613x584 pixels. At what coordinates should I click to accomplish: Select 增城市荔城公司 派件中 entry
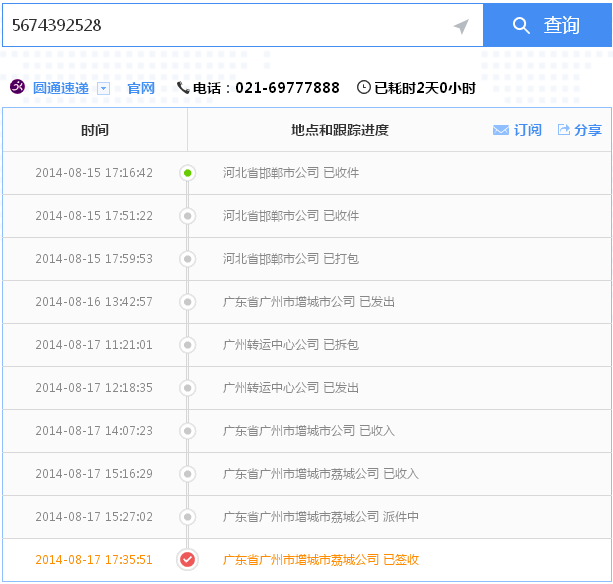(x=321, y=517)
